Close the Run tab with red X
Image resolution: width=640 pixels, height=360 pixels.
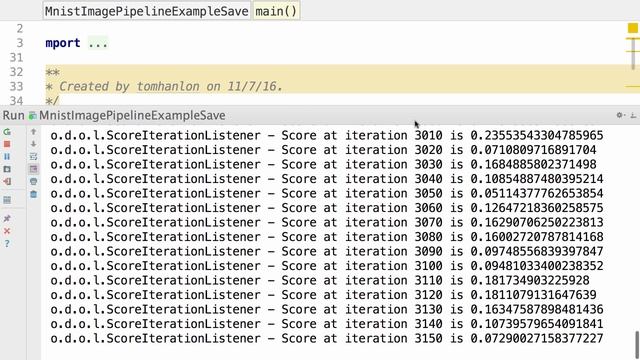(x=7, y=231)
